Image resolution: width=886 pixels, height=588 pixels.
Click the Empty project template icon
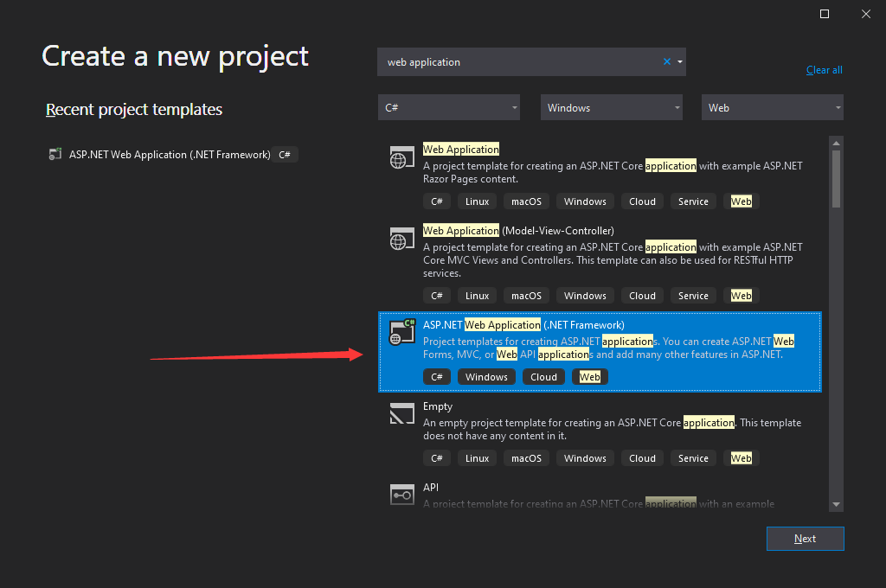click(401, 413)
